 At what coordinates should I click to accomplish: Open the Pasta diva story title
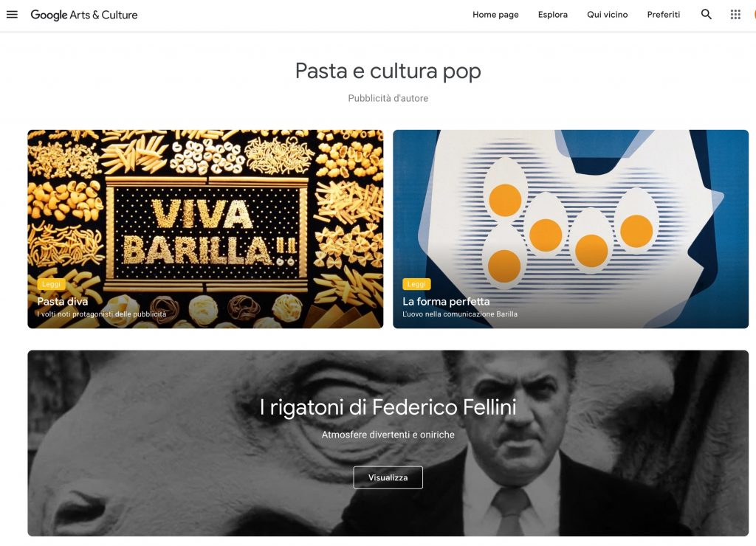click(x=63, y=301)
